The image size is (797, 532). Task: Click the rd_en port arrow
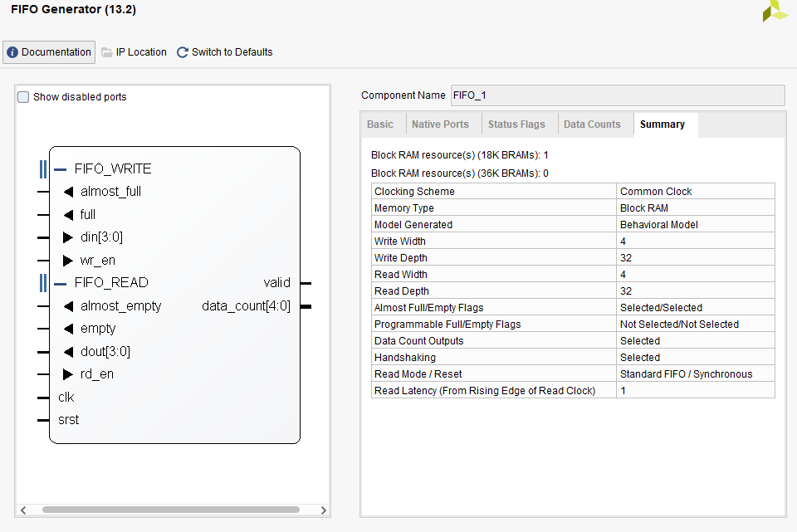(x=68, y=374)
